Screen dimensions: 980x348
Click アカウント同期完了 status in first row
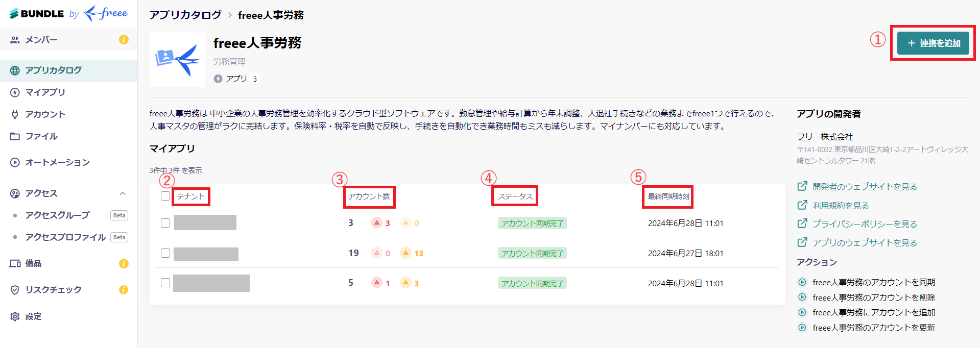(x=532, y=223)
